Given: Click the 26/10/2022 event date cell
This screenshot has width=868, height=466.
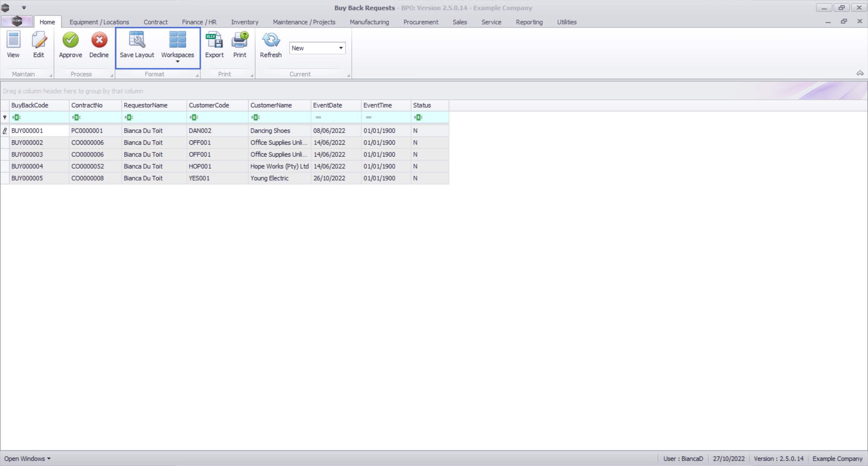Looking at the screenshot, I should tap(336, 178).
